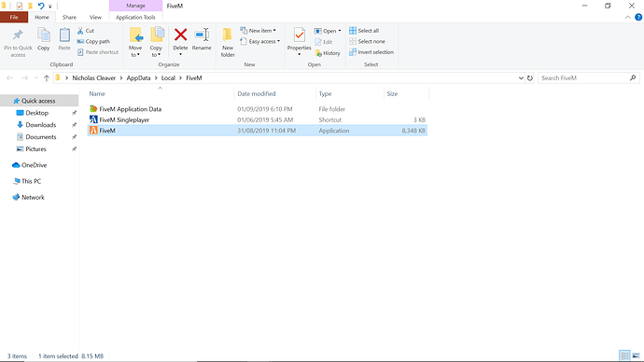Select the FiveM Application Data folder

click(x=258, y=109)
